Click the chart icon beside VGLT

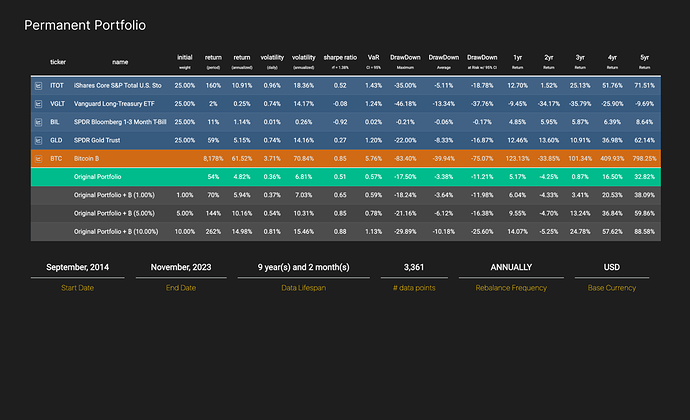tap(37, 104)
